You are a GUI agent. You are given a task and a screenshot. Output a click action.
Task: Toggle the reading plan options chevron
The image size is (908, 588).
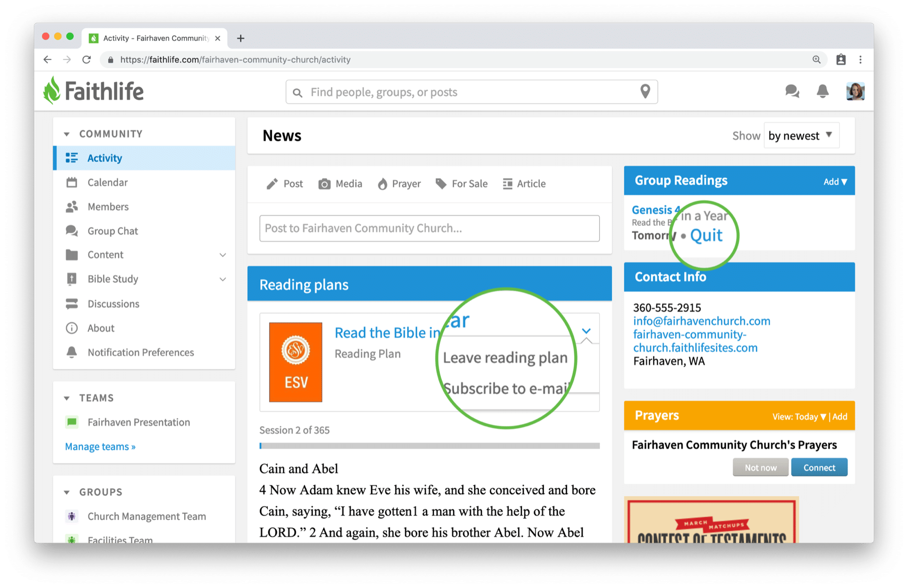click(586, 331)
